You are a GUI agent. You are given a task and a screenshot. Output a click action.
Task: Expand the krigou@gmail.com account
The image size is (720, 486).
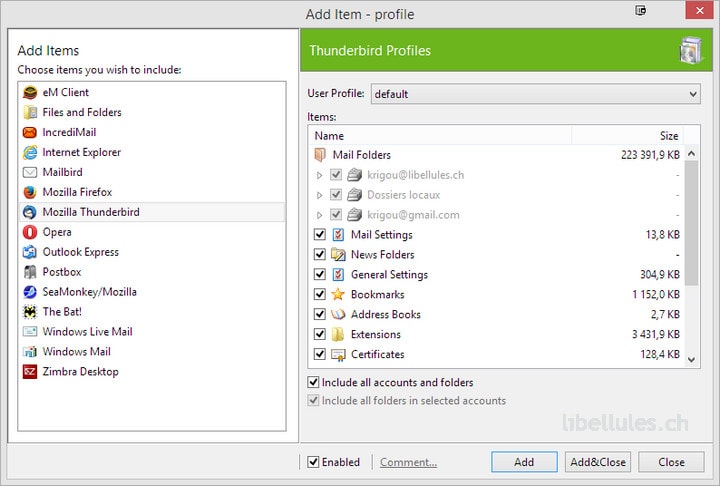click(x=319, y=215)
